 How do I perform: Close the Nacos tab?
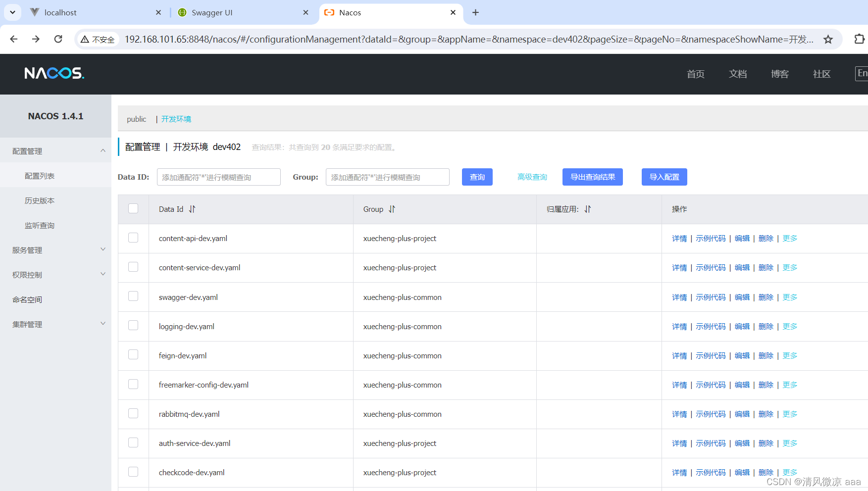(453, 12)
